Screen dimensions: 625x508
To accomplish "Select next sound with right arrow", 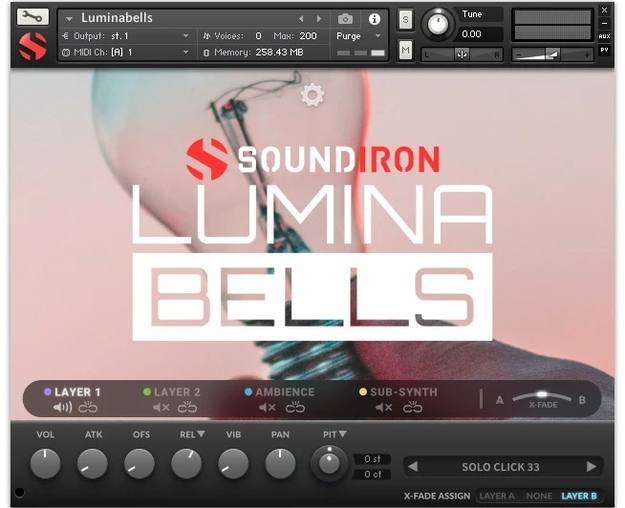I will coord(592,466).
